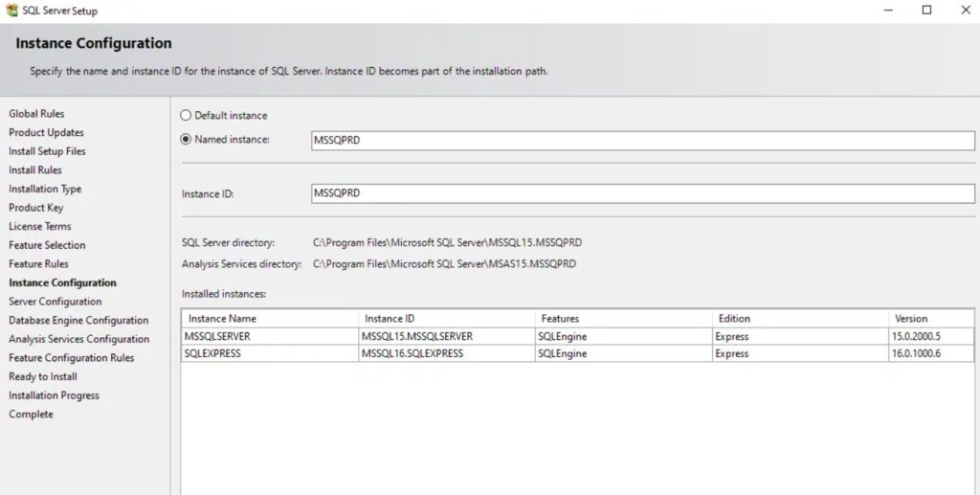Open the Analysis Services Configuration step
The image size is (980, 495).
(x=78, y=339)
